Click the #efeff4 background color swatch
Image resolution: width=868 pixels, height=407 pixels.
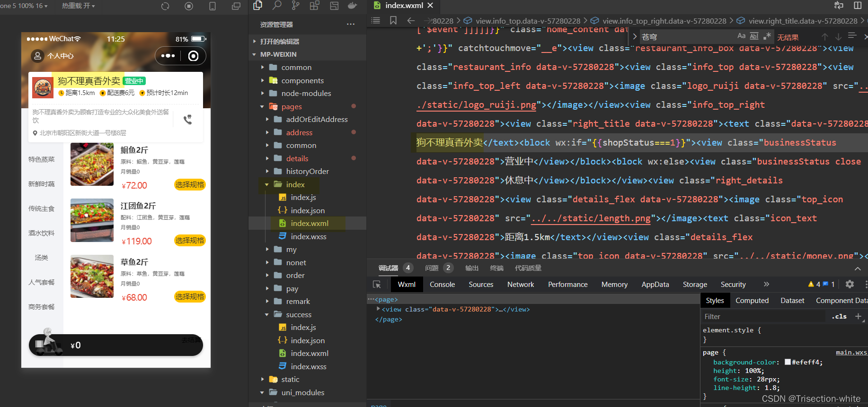[788, 362]
